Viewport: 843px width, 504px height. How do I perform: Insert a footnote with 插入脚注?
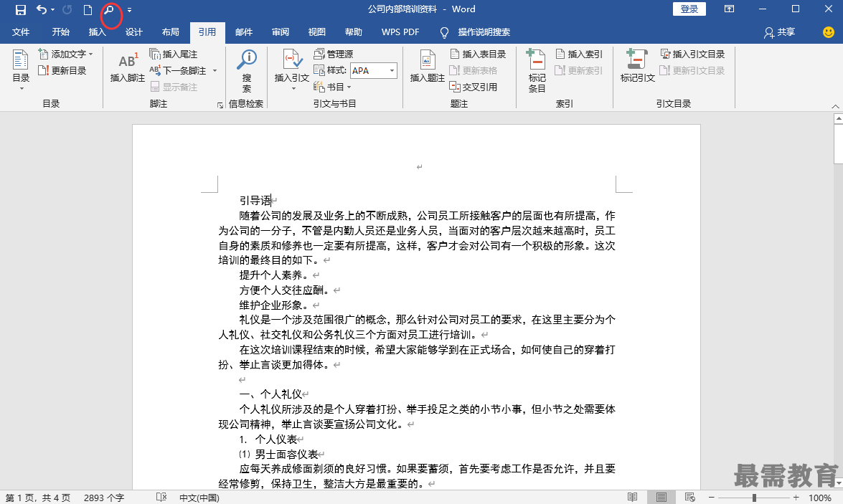click(x=128, y=67)
